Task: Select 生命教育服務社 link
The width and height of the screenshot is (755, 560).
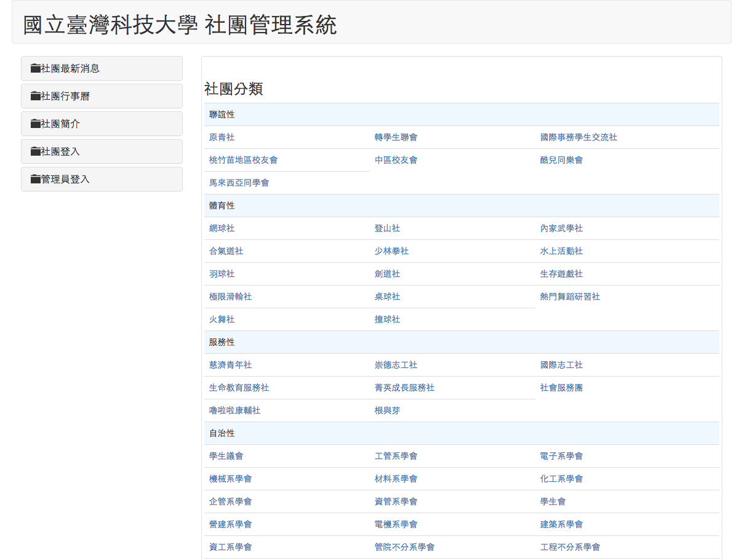Action: coord(239,388)
